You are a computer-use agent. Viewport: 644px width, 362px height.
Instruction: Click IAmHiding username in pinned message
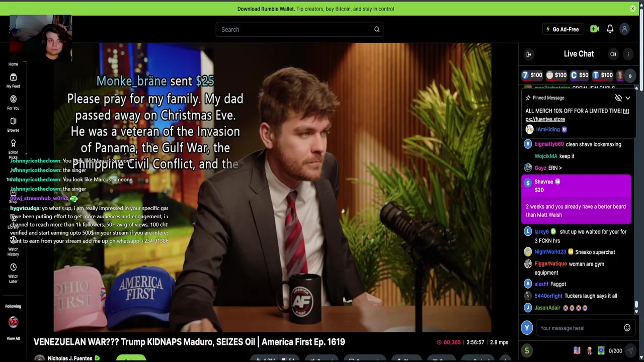548,130
